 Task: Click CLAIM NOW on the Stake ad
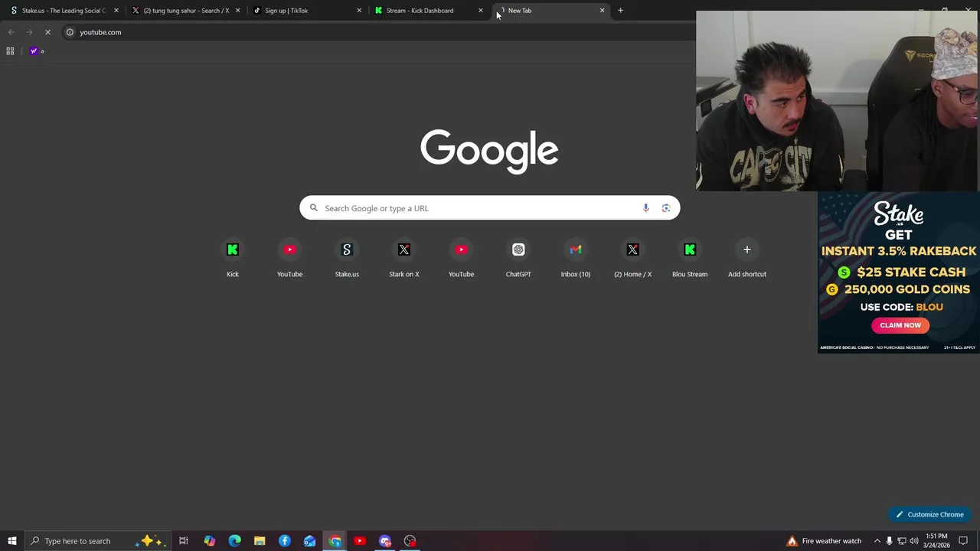[900, 325]
